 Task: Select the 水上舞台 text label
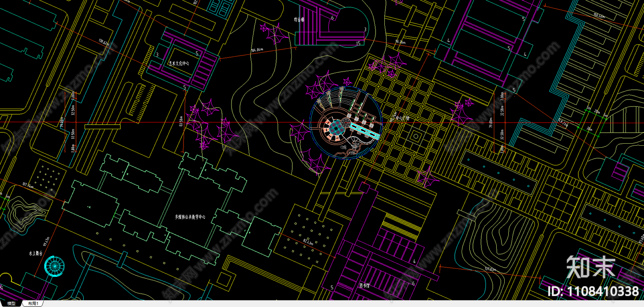tap(36, 253)
